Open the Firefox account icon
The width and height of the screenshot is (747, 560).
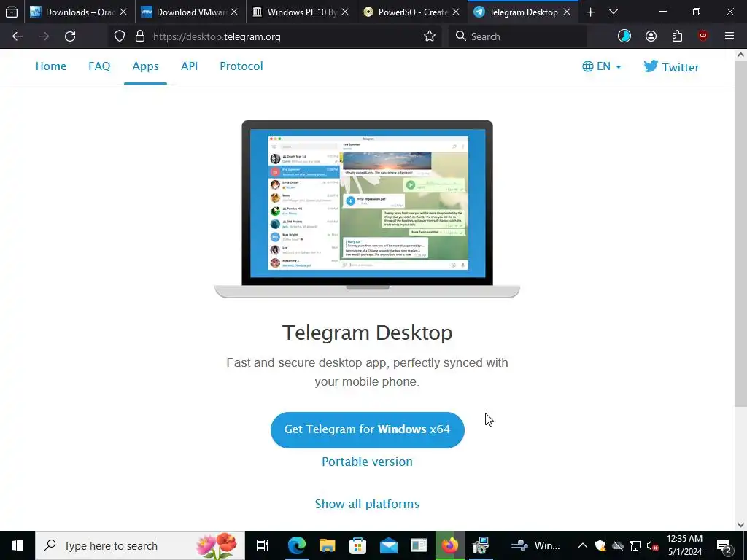(x=651, y=36)
